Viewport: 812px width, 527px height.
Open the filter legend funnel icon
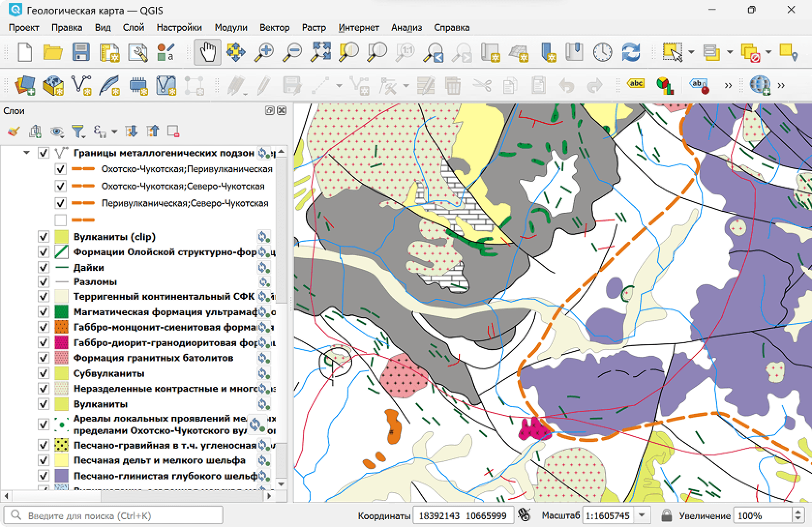[x=78, y=131]
